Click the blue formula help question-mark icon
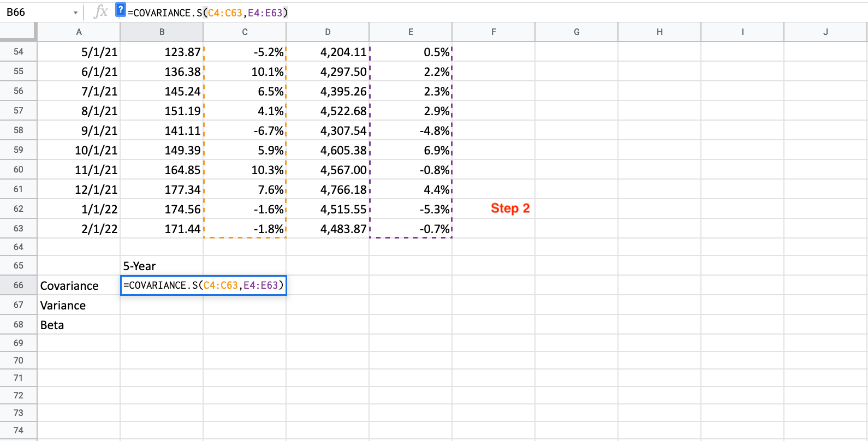This screenshot has height=441, width=868. pyautogui.click(x=121, y=10)
